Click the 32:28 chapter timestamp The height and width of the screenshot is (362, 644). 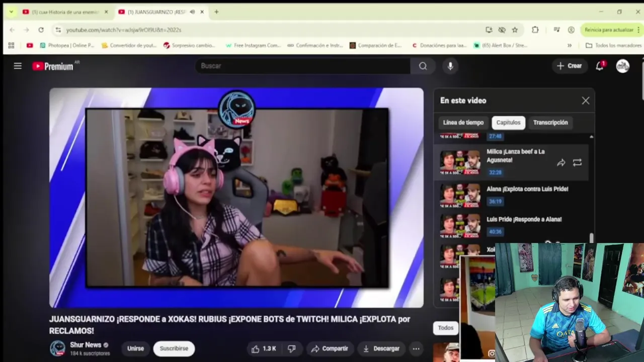495,172
